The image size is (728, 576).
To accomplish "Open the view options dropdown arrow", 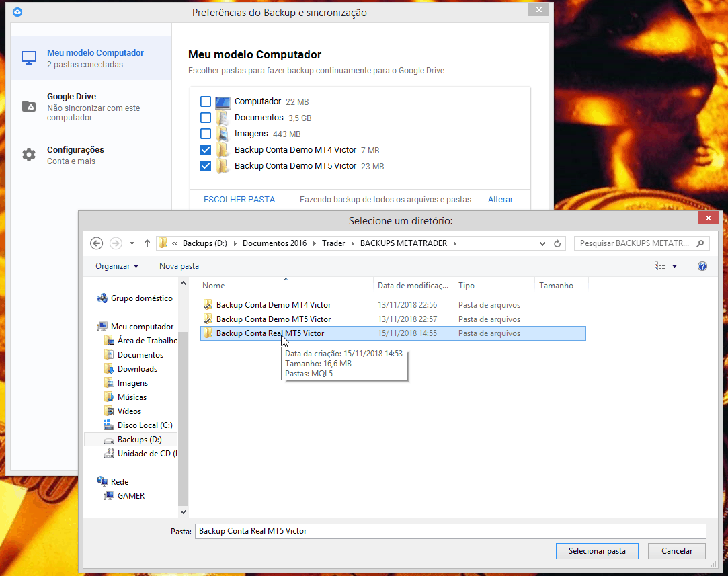I will [x=675, y=266].
